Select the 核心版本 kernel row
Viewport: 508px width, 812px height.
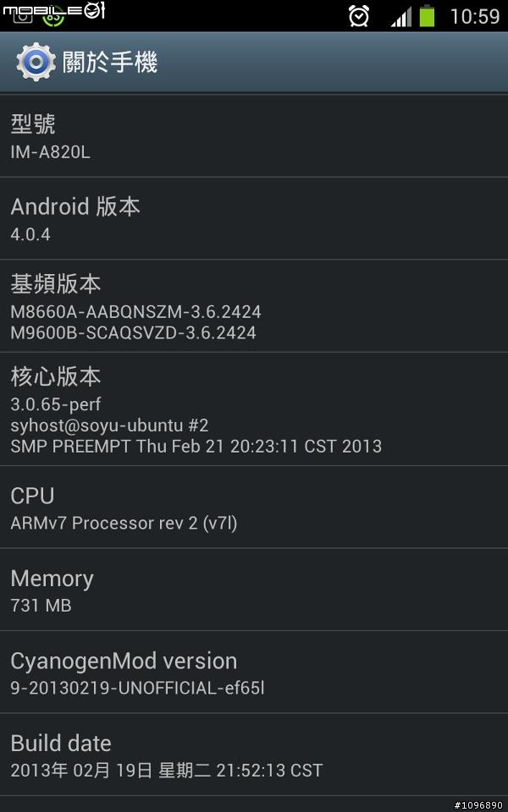pos(254,409)
